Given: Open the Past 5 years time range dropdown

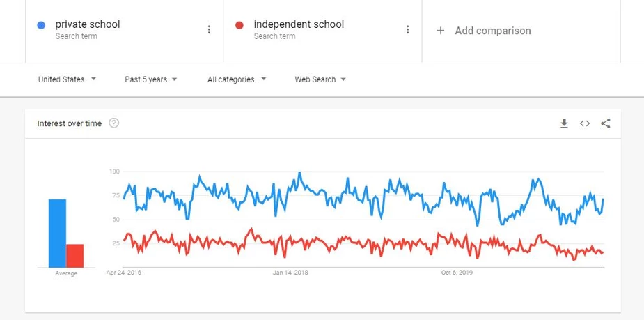Looking at the screenshot, I should tap(151, 79).
